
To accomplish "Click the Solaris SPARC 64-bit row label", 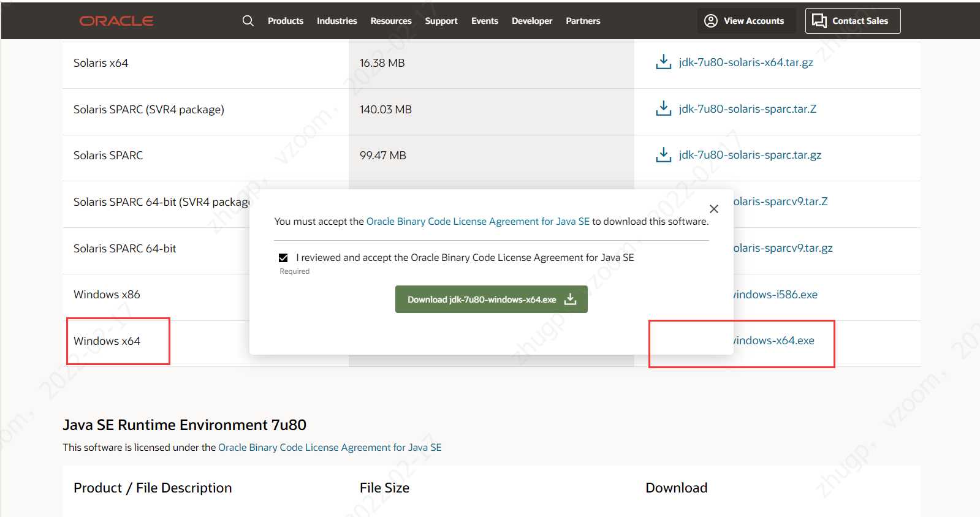I will 124,248.
